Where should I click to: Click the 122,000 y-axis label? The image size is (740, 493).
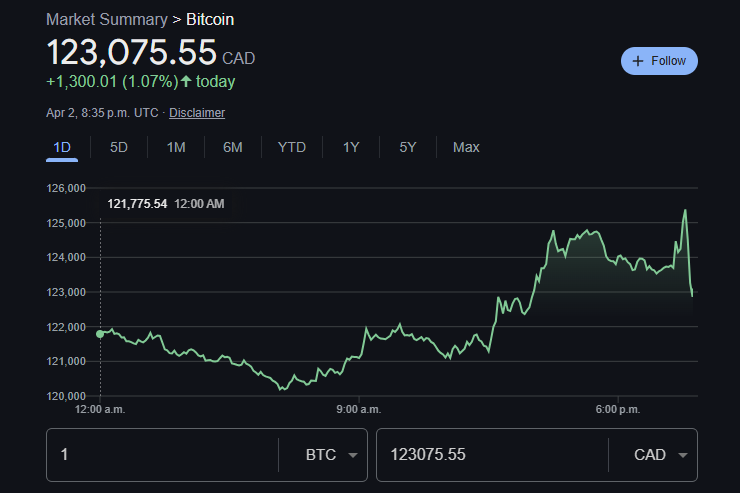click(x=66, y=327)
